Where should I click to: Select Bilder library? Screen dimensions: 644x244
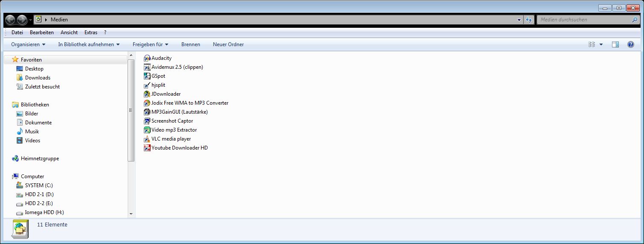point(32,114)
